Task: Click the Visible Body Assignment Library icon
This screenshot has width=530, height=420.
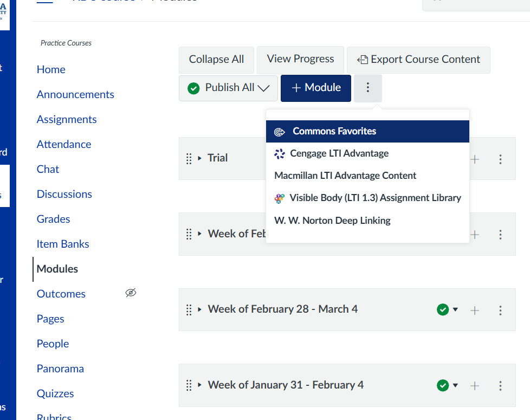Action: point(280,198)
